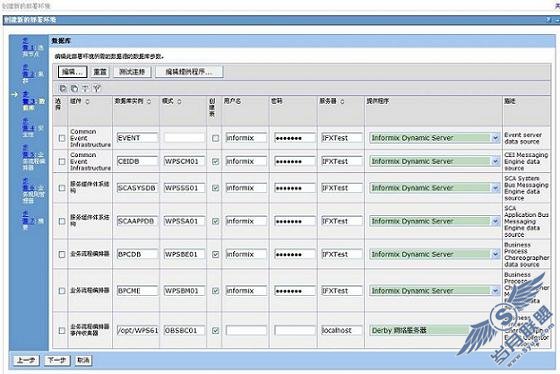Click the EVENT database instance field
Image resolution: width=560 pixels, height=374 pixels.
pos(137,138)
